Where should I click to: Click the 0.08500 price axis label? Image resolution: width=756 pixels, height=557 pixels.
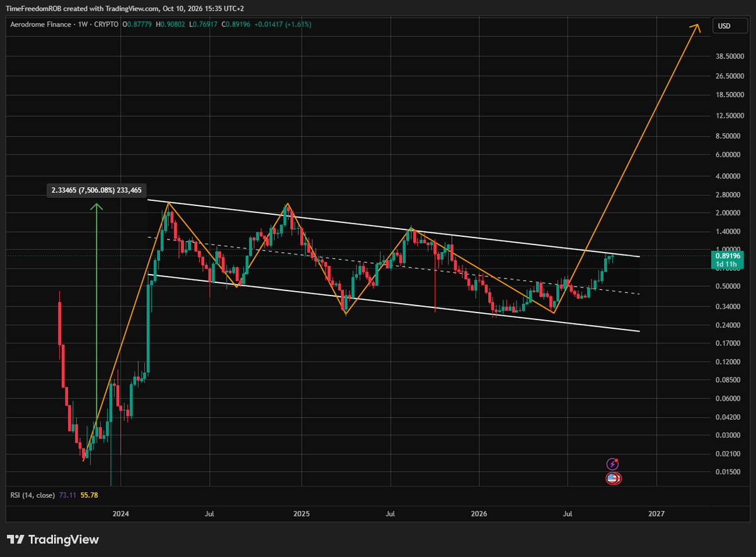(x=727, y=380)
